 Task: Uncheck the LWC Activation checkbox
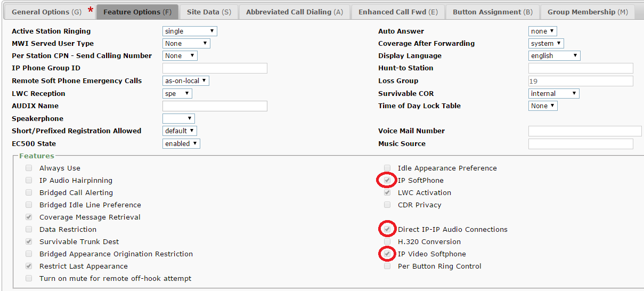387,192
